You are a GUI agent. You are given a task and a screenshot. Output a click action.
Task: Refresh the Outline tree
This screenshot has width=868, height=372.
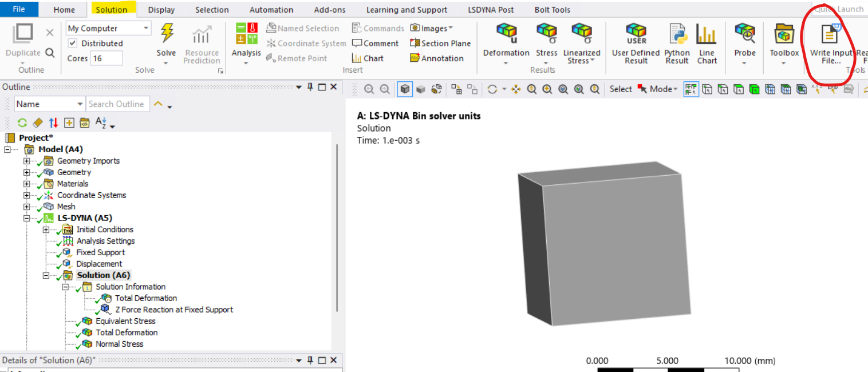pyautogui.click(x=22, y=122)
